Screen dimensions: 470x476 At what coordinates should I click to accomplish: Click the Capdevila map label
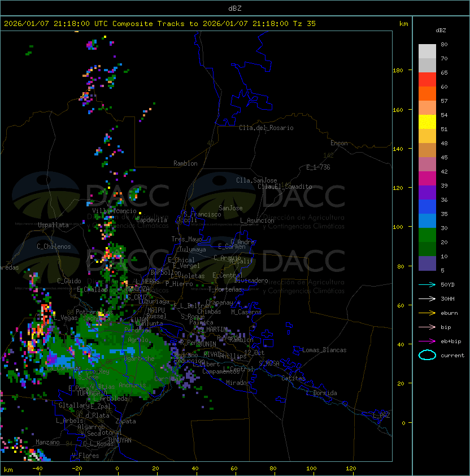pyautogui.click(x=151, y=220)
